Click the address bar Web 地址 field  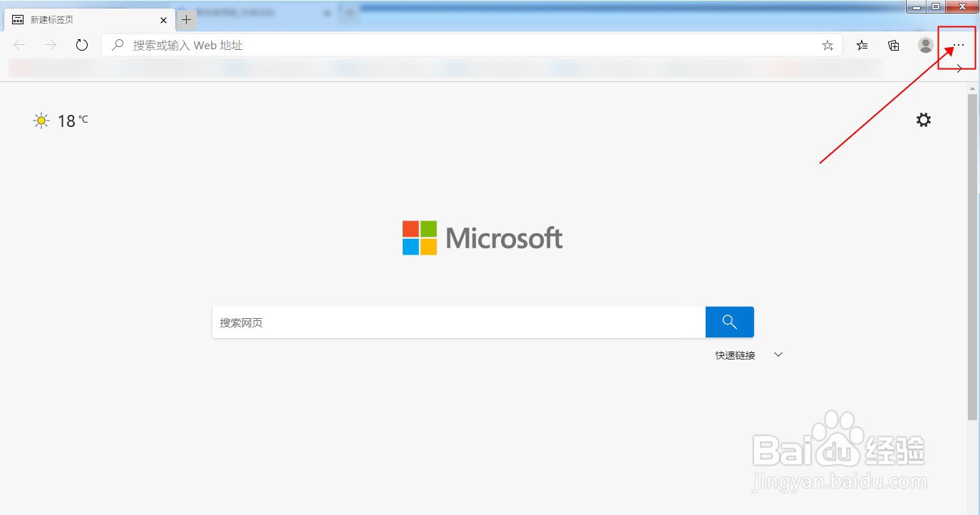(x=472, y=45)
